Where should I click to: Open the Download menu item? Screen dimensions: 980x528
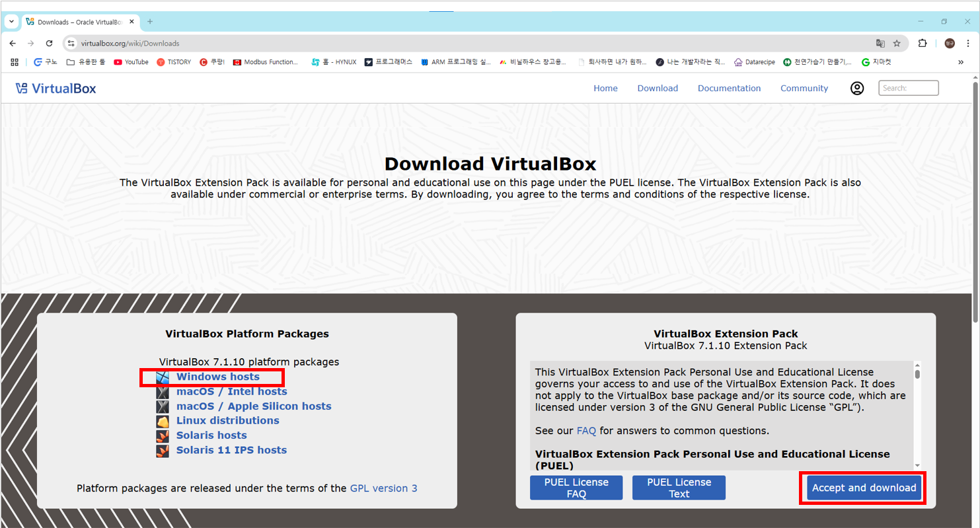pyautogui.click(x=658, y=89)
